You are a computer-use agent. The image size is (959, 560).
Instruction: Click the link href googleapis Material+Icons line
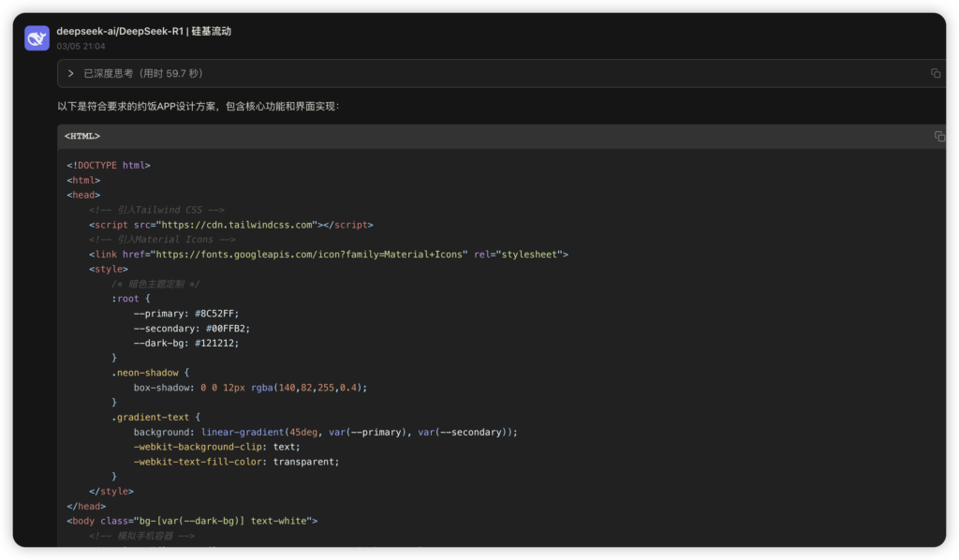[329, 255]
